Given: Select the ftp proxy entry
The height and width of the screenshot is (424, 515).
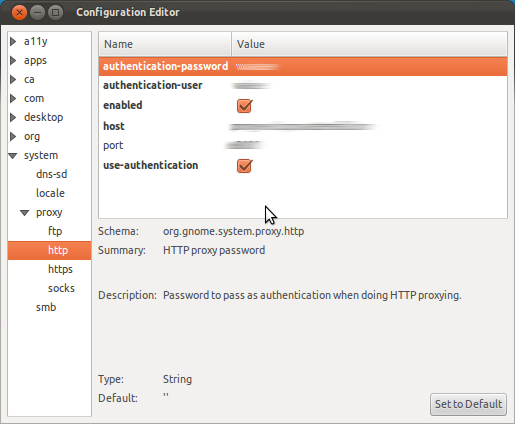Looking at the screenshot, I should click(x=55, y=231).
